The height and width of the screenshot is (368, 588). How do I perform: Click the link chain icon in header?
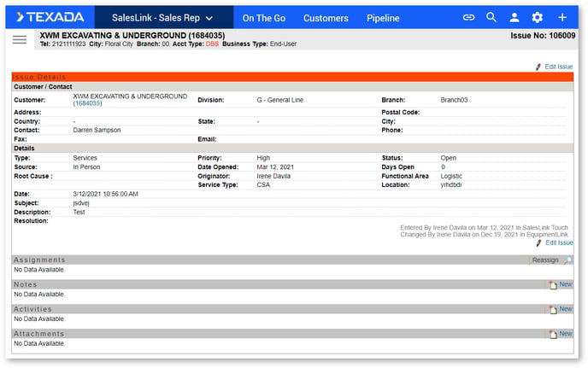468,17
